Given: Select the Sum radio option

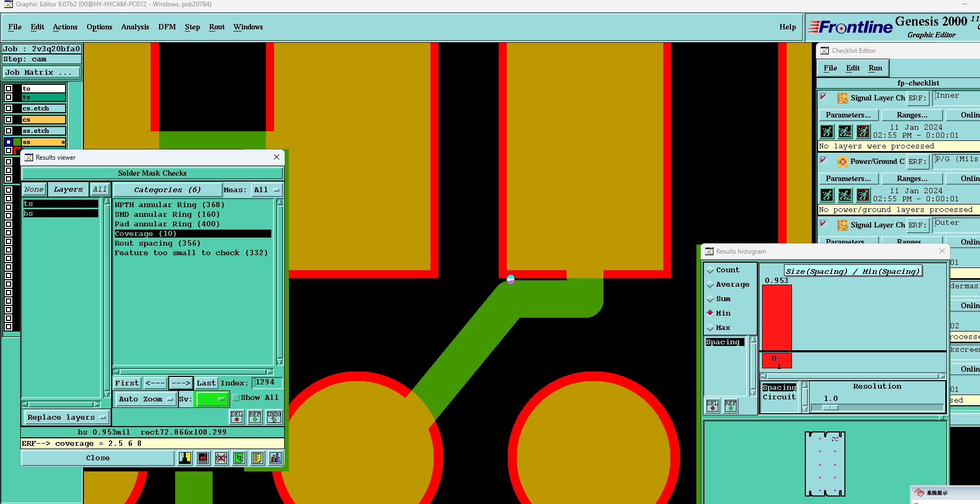Looking at the screenshot, I should pyautogui.click(x=710, y=300).
